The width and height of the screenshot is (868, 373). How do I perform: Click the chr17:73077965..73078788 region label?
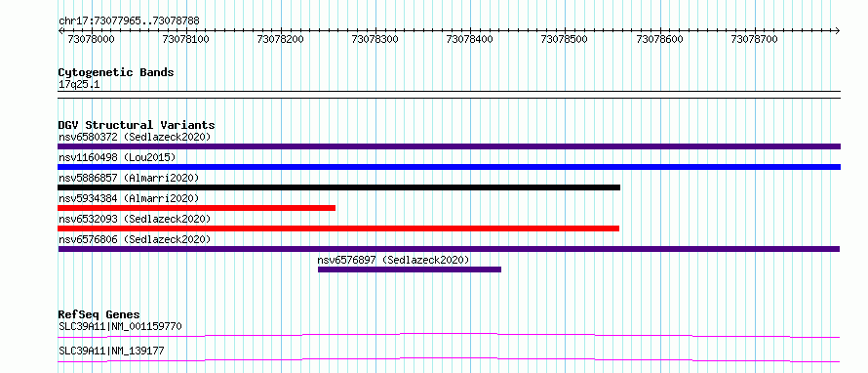pyautogui.click(x=129, y=21)
